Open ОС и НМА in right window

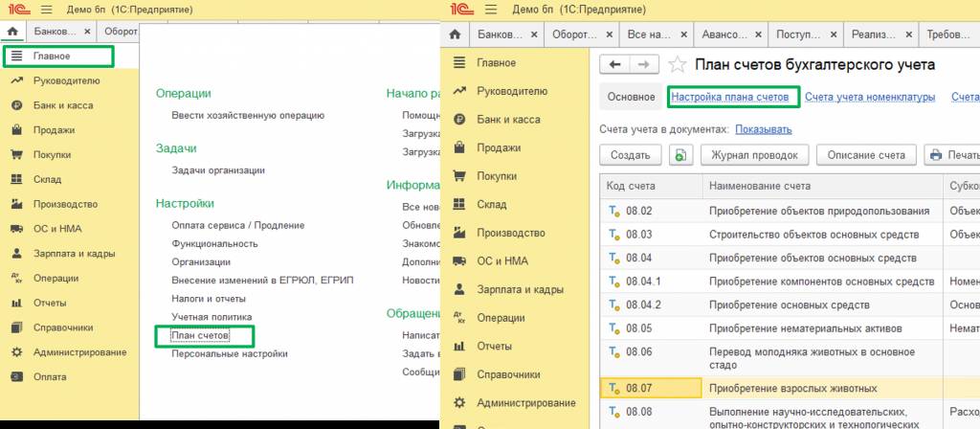[501, 261]
